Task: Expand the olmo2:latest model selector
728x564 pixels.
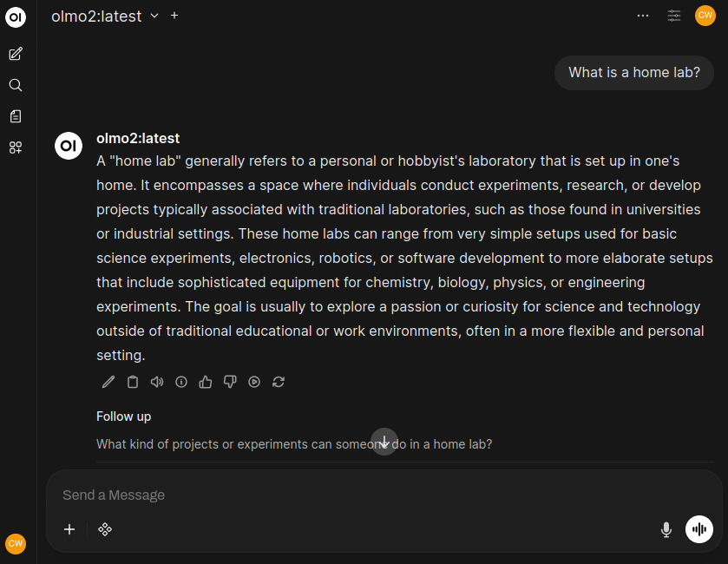Action: tap(154, 16)
